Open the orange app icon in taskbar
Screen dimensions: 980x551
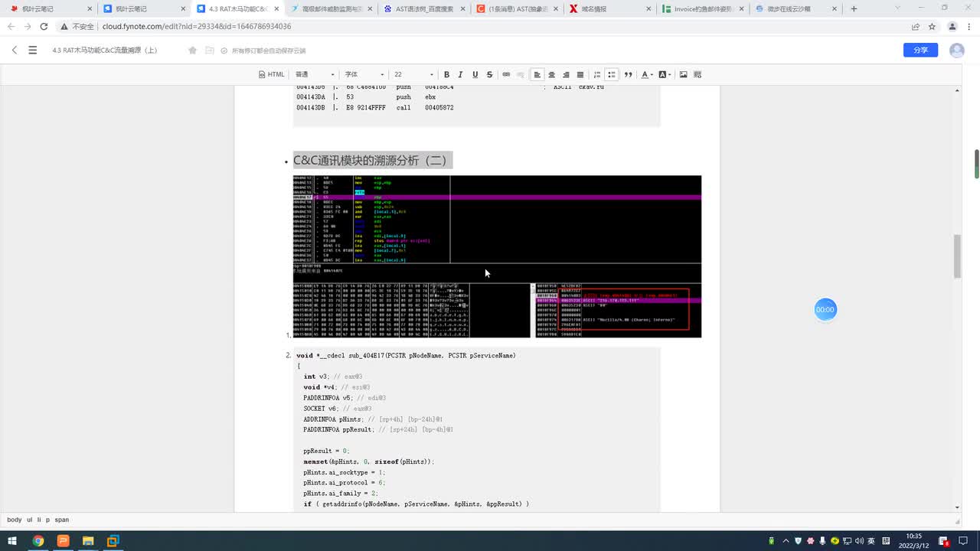click(x=63, y=541)
